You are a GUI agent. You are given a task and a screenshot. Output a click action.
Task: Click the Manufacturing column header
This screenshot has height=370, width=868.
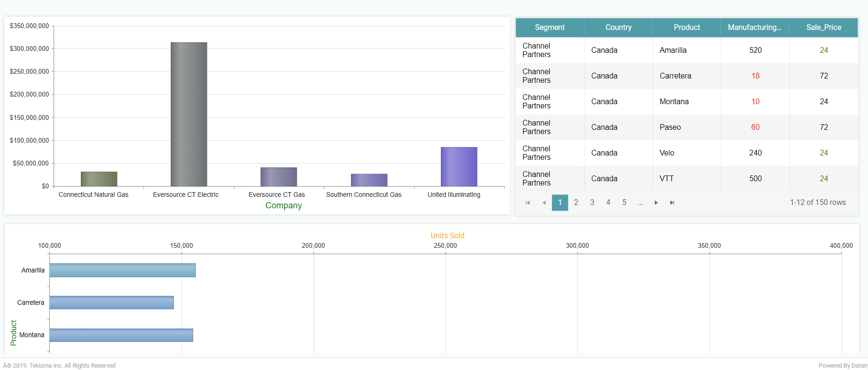coord(754,28)
